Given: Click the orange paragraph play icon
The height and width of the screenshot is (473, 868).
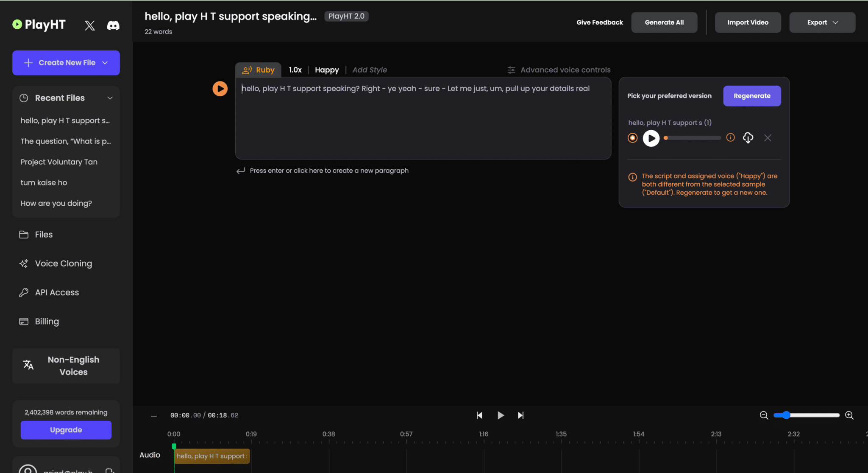Looking at the screenshot, I should pyautogui.click(x=220, y=89).
